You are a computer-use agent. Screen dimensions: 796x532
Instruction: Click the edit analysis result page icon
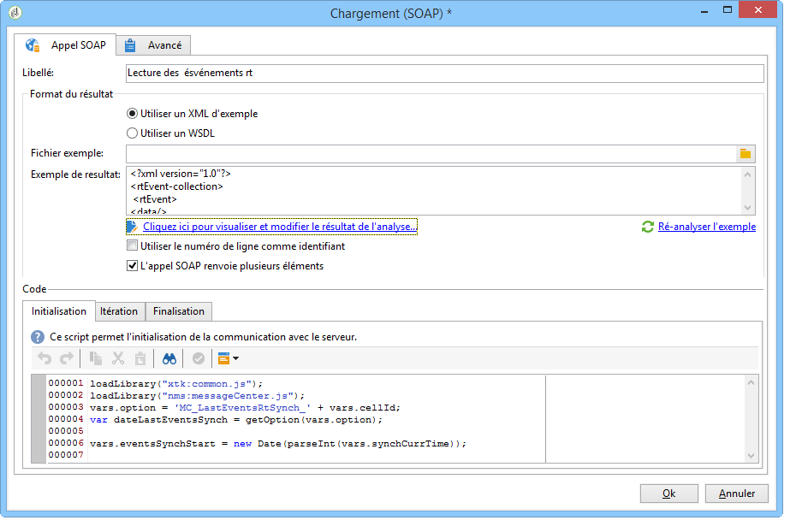[x=132, y=227]
